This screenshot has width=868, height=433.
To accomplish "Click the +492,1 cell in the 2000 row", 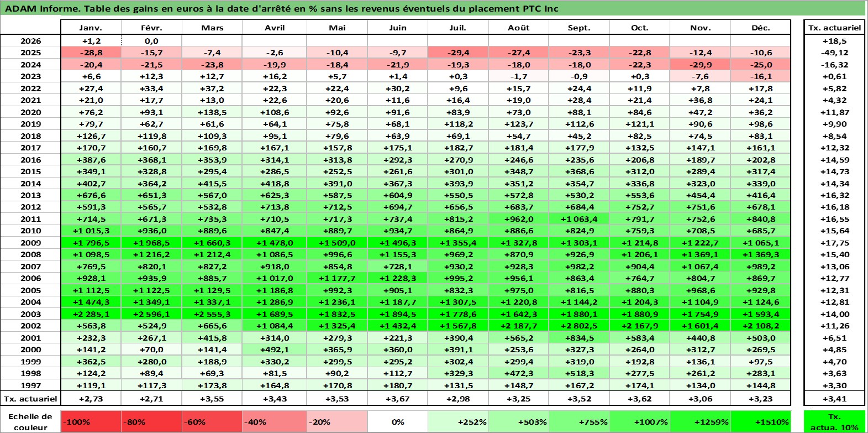I will 275,349.
